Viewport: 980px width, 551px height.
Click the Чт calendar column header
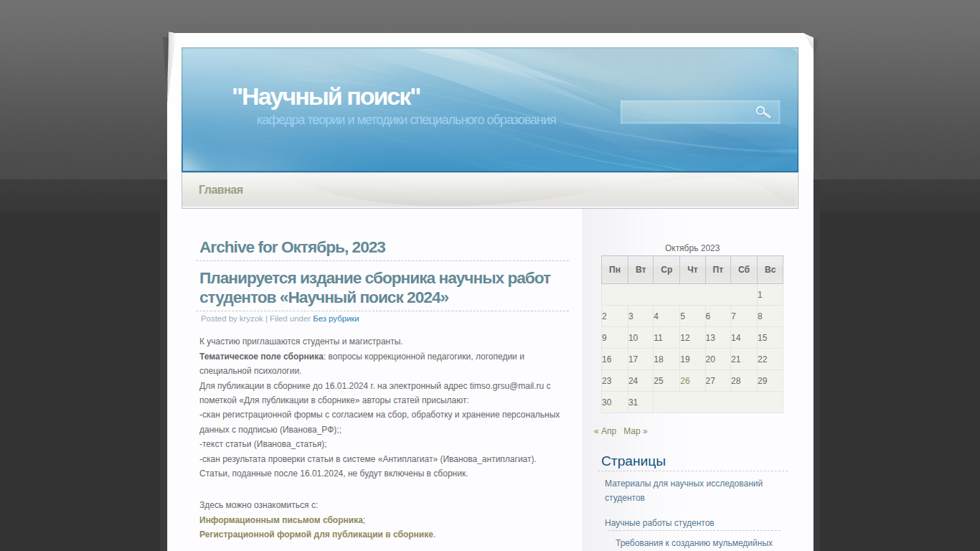pyautogui.click(x=692, y=270)
